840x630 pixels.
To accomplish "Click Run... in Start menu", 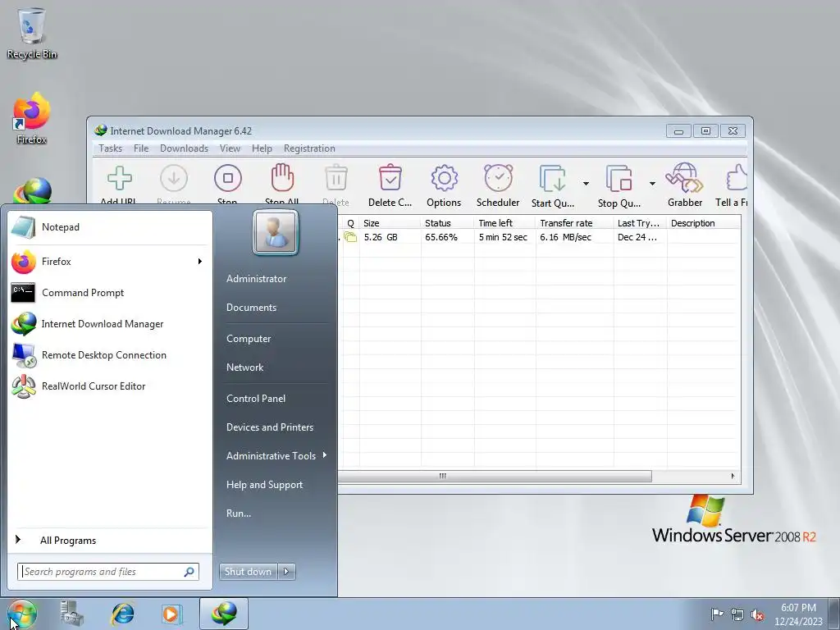I will click(x=239, y=514).
